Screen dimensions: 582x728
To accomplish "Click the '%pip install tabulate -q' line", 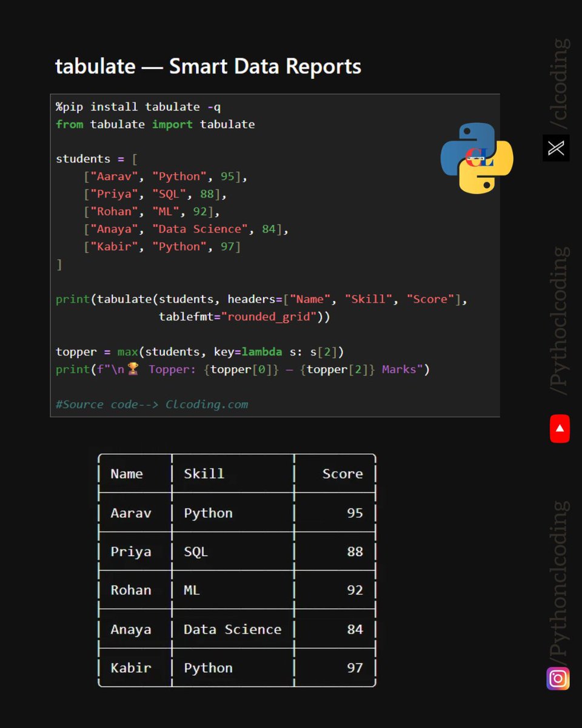I will click(138, 107).
